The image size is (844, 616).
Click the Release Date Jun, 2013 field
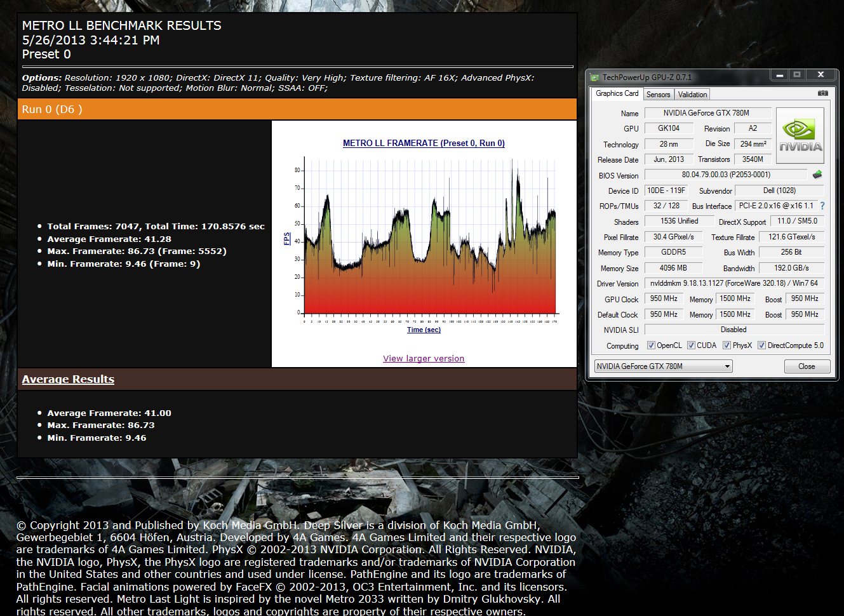click(x=669, y=159)
